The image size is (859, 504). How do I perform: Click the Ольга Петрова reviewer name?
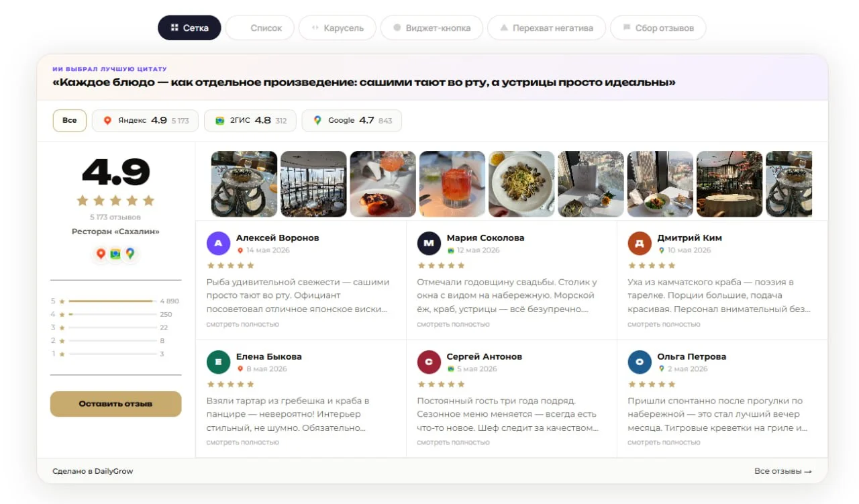(x=692, y=356)
